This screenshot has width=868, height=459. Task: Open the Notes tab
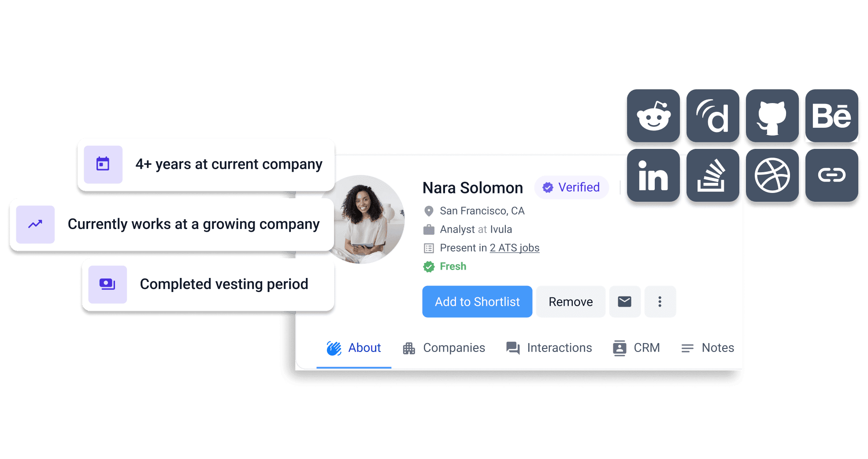click(708, 348)
